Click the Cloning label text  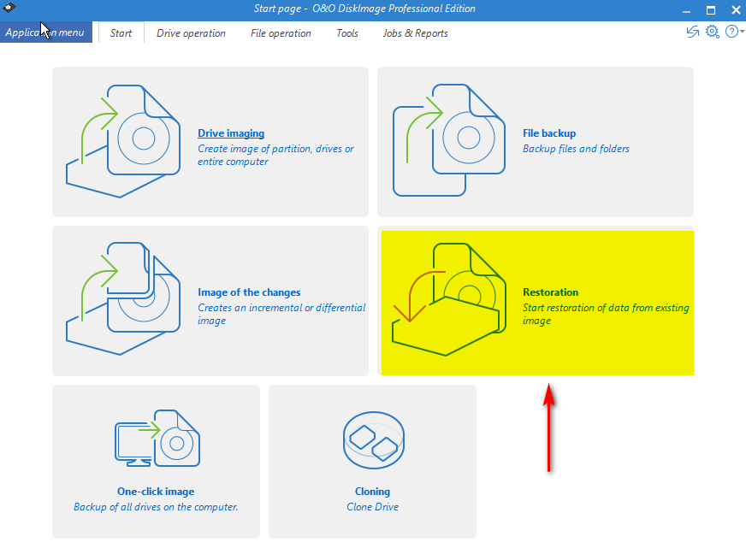[x=372, y=492]
